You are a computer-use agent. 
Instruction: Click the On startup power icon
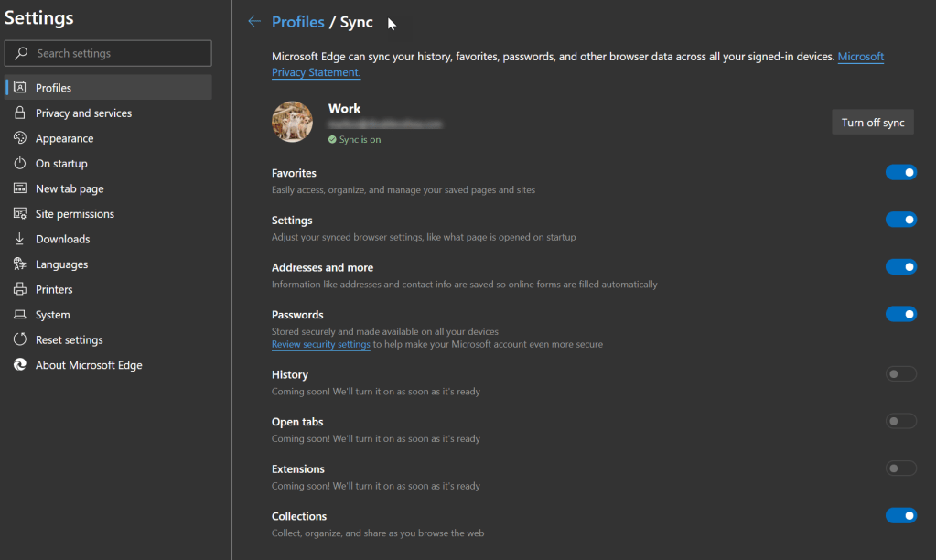[19, 164]
